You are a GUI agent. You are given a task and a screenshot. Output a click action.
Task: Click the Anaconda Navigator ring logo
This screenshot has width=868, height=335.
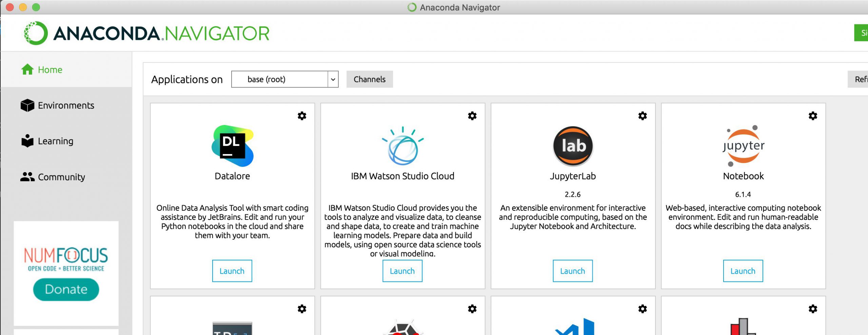36,33
